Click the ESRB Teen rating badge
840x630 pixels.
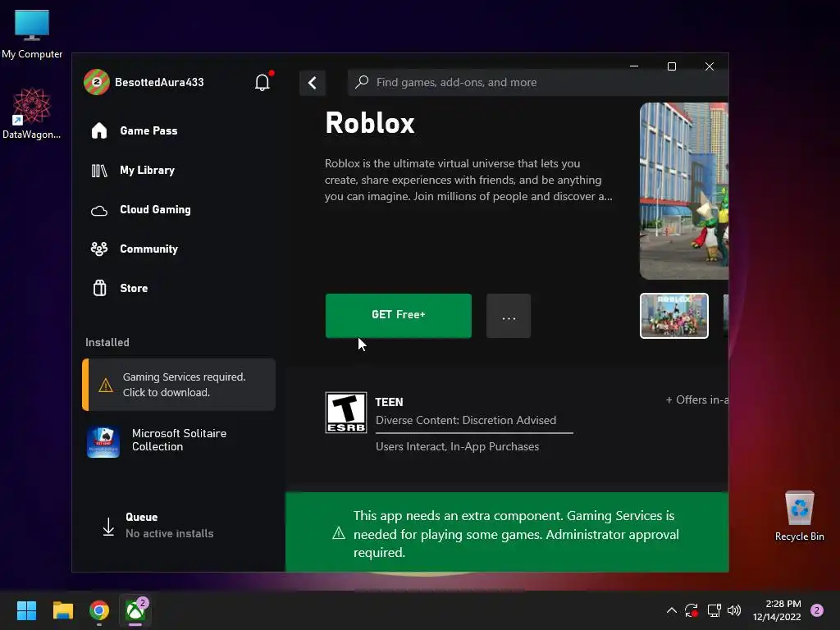[346, 413]
